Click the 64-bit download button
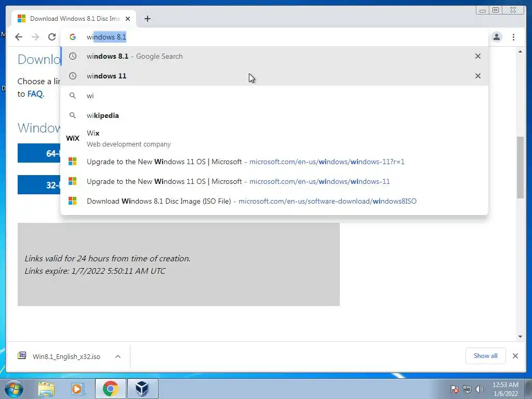The width and height of the screenshot is (532, 399). point(39,153)
